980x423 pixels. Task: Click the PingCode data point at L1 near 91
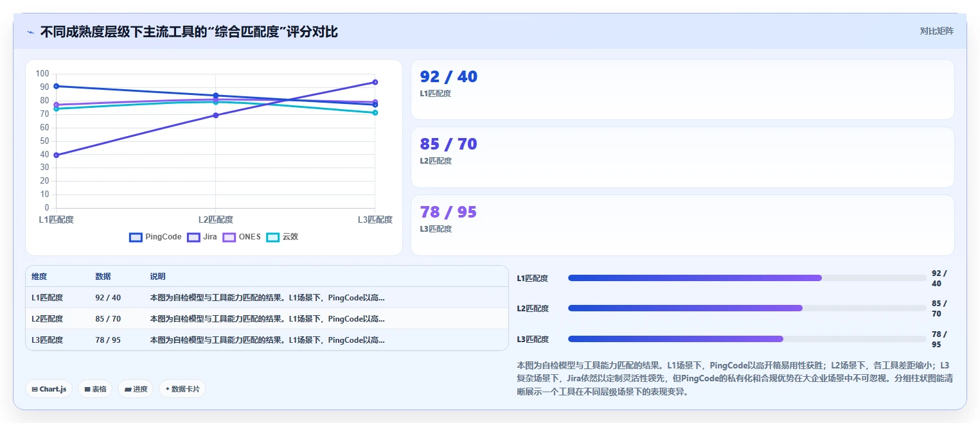tap(57, 86)
